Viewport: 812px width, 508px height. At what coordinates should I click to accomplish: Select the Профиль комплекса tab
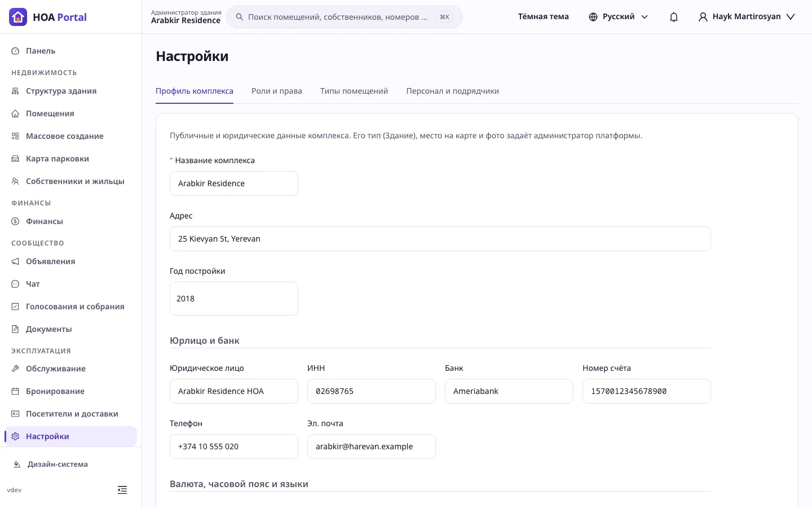pyautogui.click(x=195, y=91)
